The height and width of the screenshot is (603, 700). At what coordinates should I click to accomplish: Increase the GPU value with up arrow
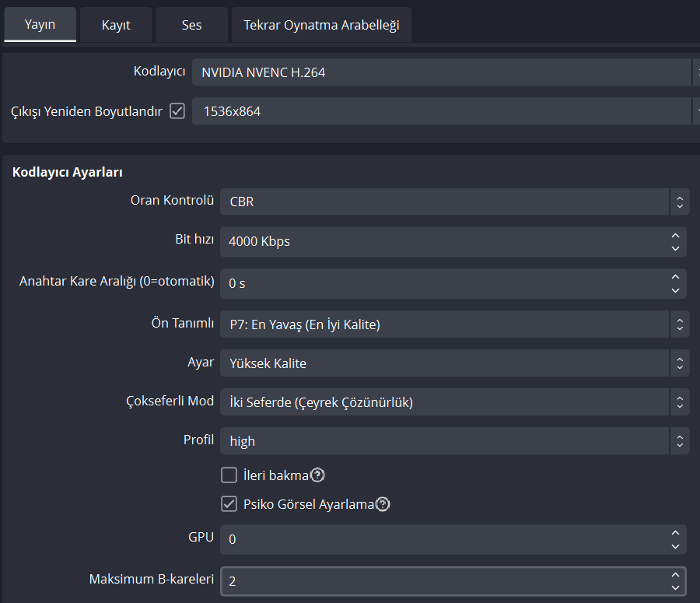(x=675, y=532)
